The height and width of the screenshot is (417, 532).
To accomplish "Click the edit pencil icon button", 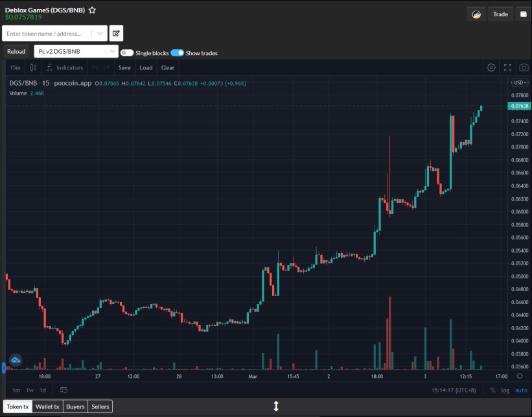I will click(116, 33).
